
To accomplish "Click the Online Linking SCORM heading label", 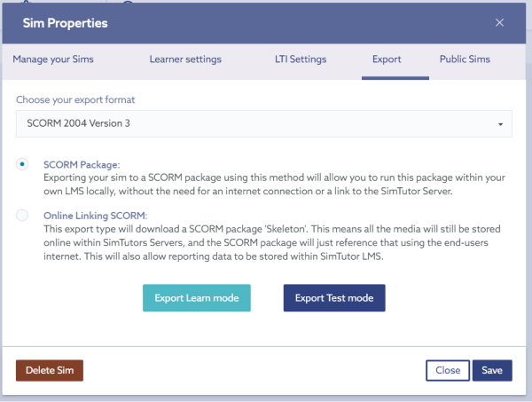I will coord(96,216).
